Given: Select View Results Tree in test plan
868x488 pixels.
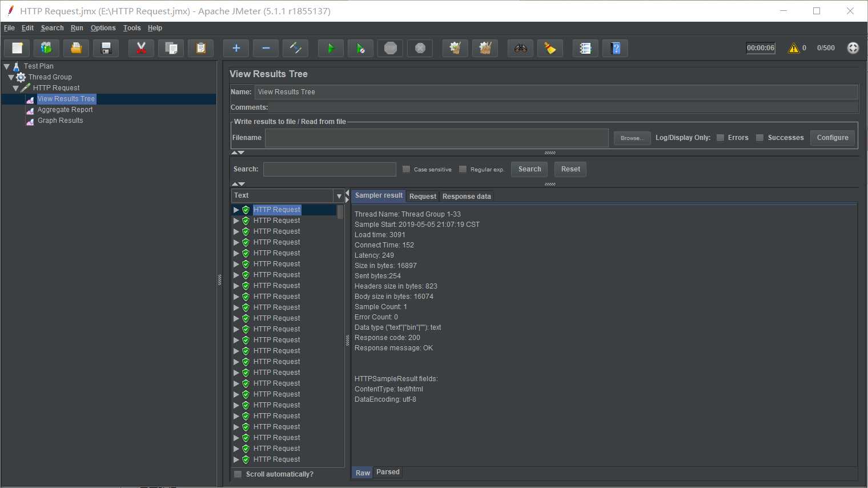Looking at the screenshot, I should [x=66, y=99].
